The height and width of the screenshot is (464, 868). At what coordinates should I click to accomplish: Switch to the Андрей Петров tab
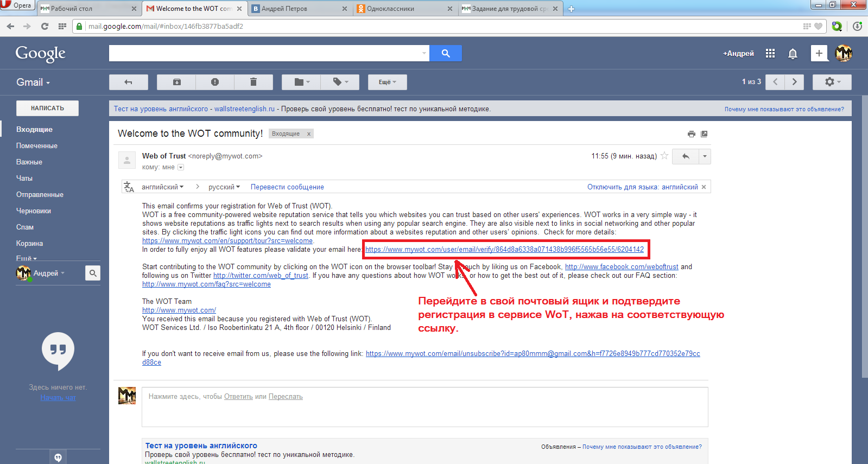(x=299, y=9)
